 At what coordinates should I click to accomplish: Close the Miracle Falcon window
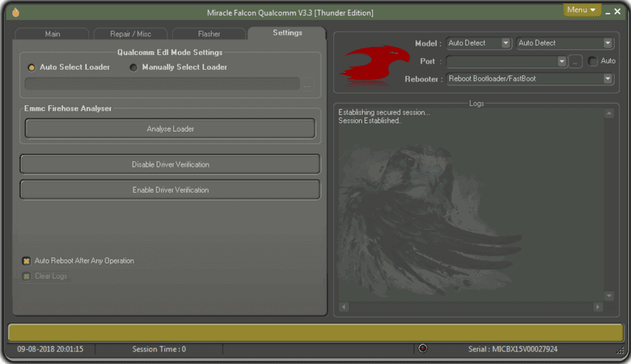click(x=617, y=12)
